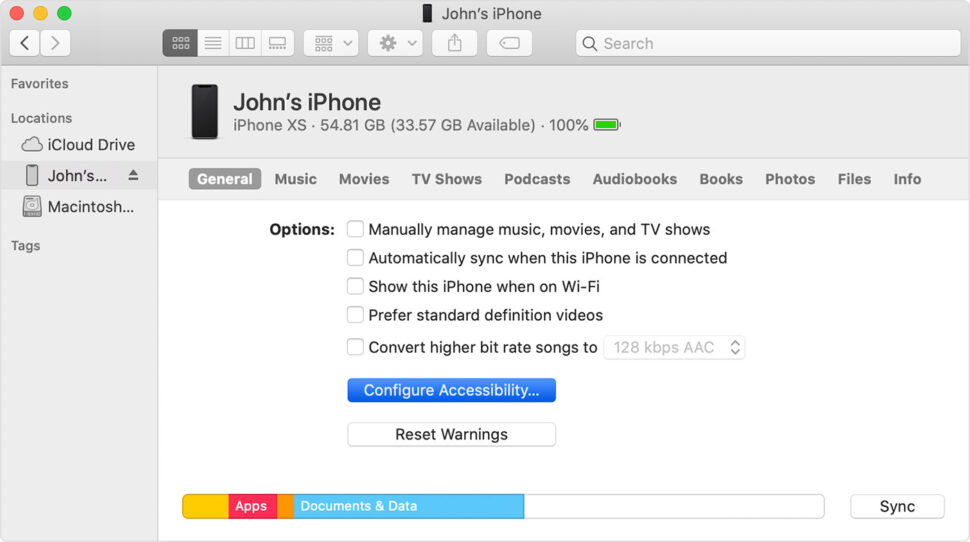Switch to the Photos tab
The height and width of the screenshot is (542, 970).
coord(790,179)
